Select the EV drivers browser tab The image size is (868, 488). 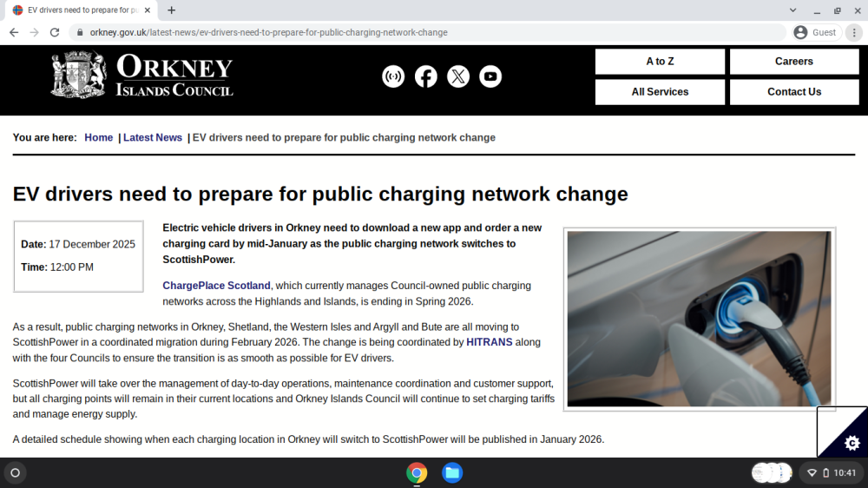(80, 10)
